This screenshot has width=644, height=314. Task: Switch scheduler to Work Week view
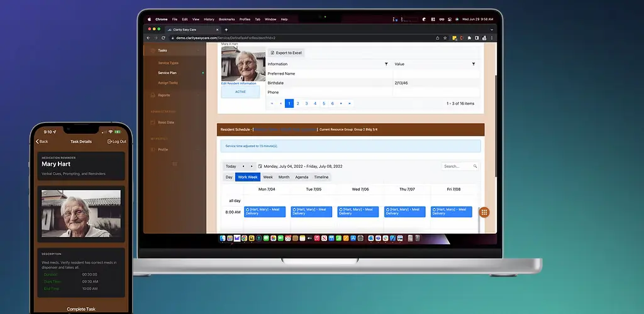pos(248,177)
